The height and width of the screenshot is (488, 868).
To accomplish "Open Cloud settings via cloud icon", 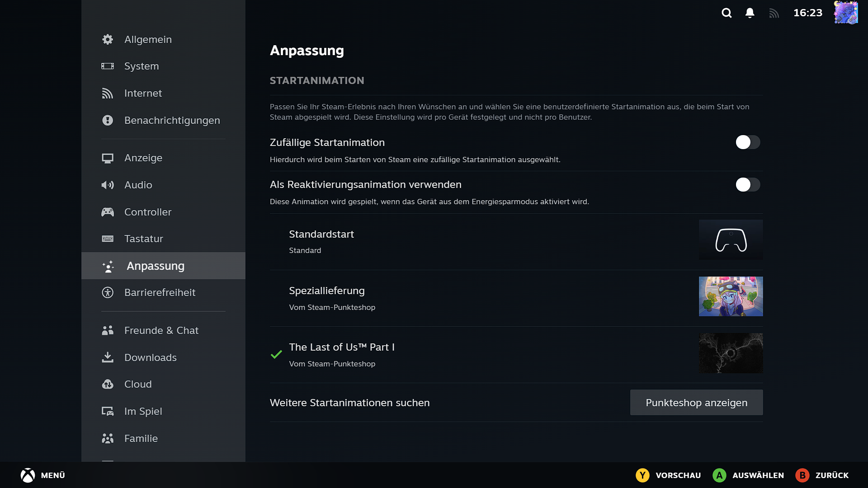I will pyautogui.click(x=108, y=384).
